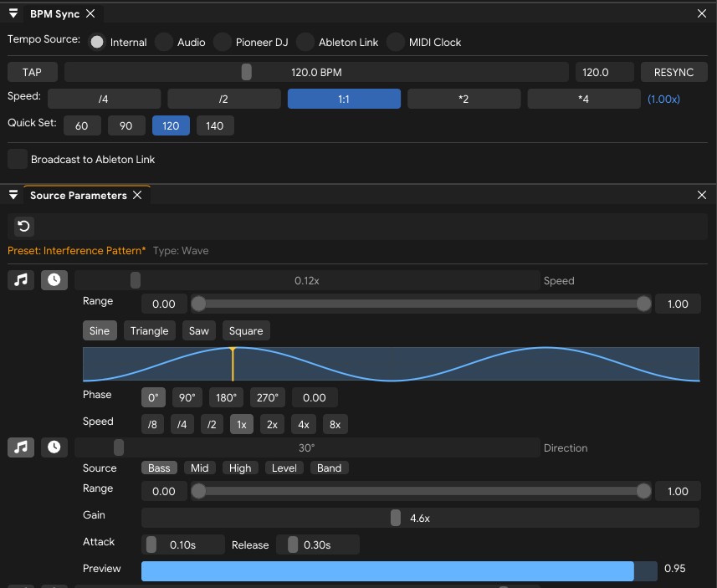This screenshot has width=717, height=588.
Task: Toggle audio modulation icon for Speed
Action: pyautogui.click(x=21, y=280)
